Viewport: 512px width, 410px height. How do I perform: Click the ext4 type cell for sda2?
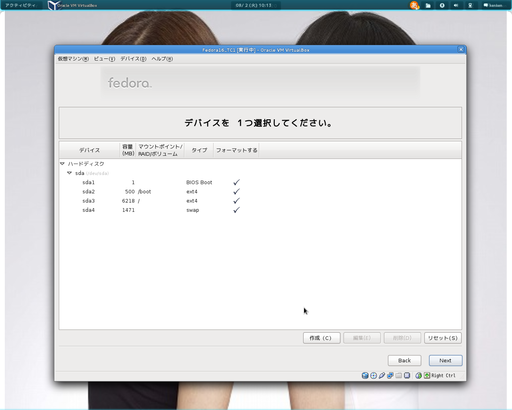coord(192,192)
